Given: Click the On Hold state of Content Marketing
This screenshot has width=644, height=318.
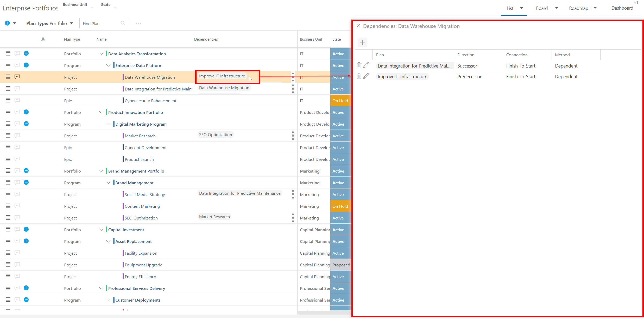Looking at the screenshot, I should point(340,206).
